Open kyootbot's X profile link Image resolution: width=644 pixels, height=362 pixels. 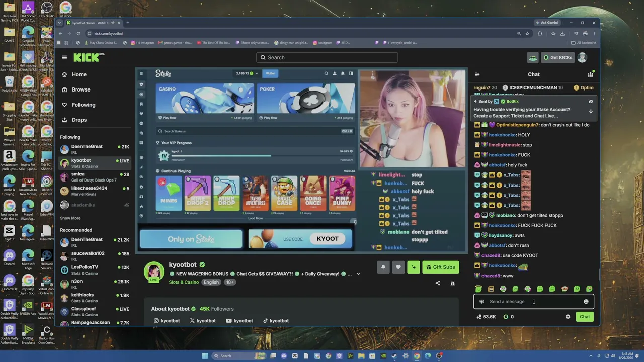(x=203, y=321)
